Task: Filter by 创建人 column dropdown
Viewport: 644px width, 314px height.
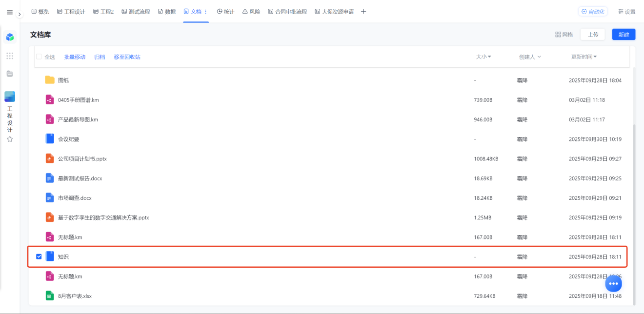Action: 530,57
